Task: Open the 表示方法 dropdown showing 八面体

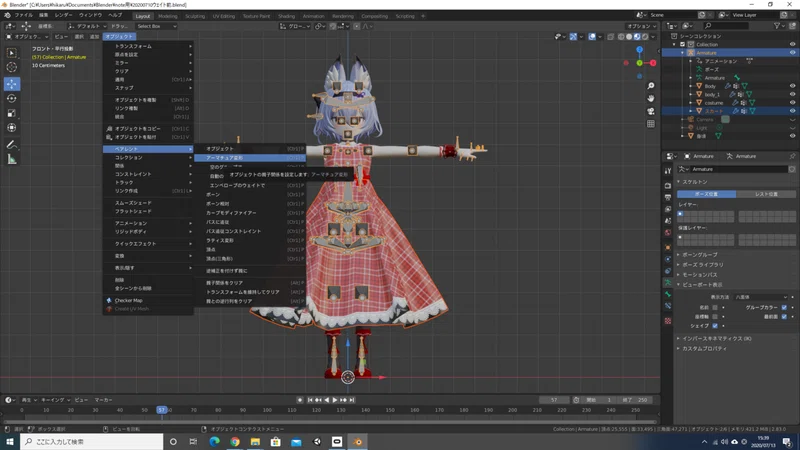Action: tap(761, 297)
